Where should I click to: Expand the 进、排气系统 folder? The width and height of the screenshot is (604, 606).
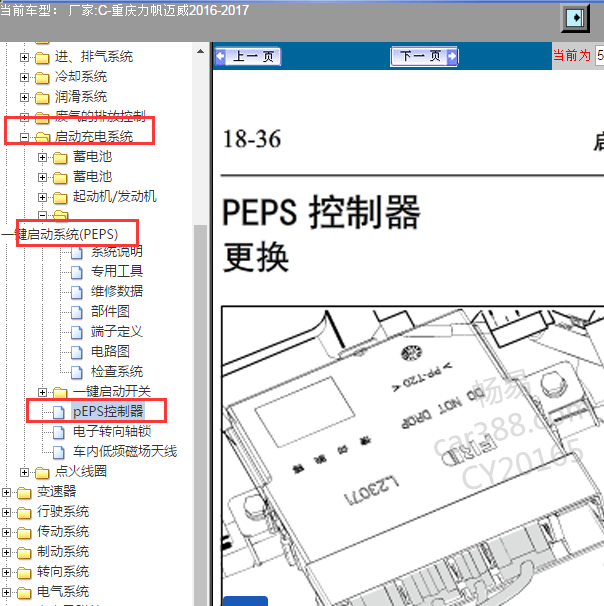[24, 58]
